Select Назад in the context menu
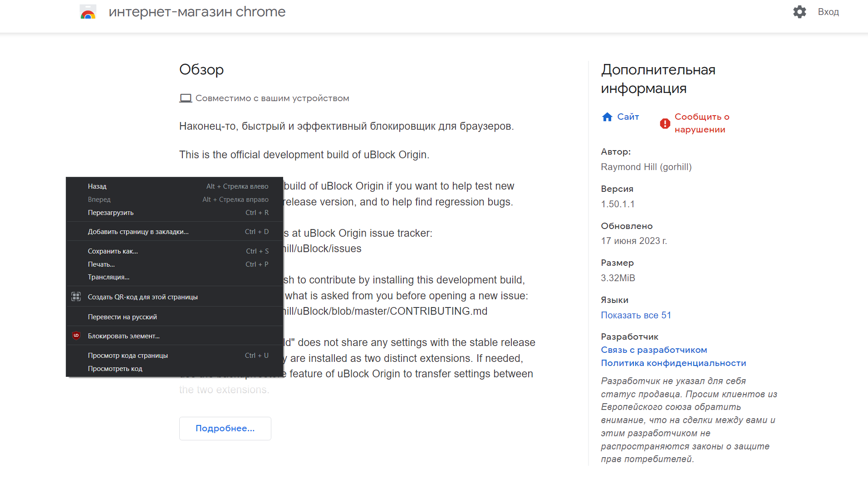868x478 pixels. click(x=175, y=186)
